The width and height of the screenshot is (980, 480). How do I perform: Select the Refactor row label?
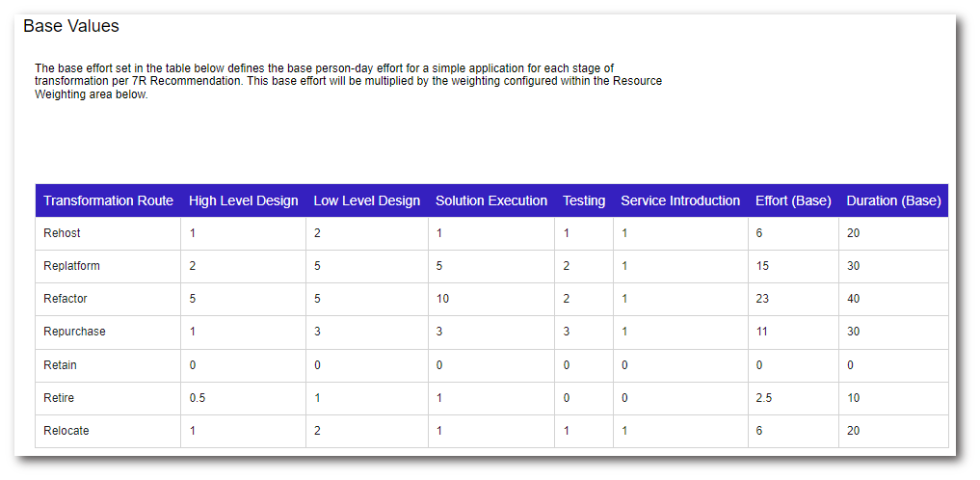[66, 299]
